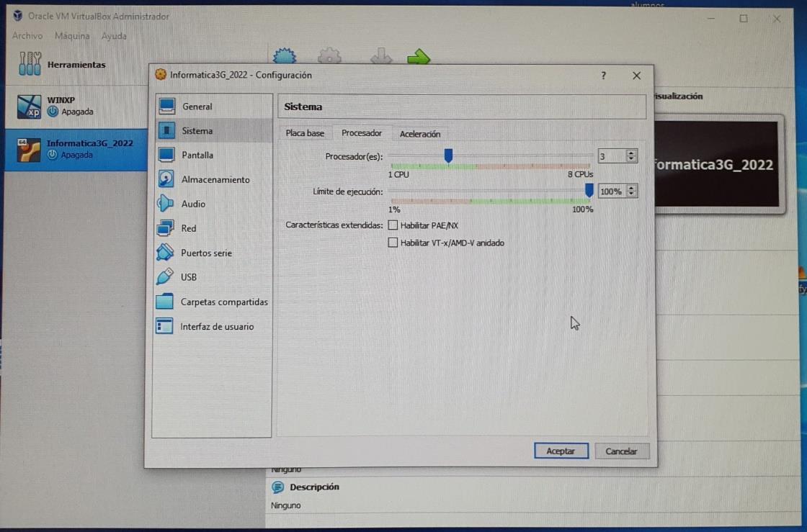This screenshot has width=807, height=532.
Task: Open the Archivo menu
Action: pyautogui.click(x=27, y=35)
